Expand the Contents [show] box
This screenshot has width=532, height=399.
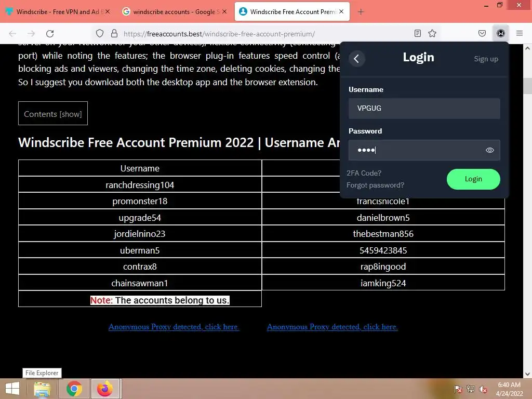click(x=53, y=114)
